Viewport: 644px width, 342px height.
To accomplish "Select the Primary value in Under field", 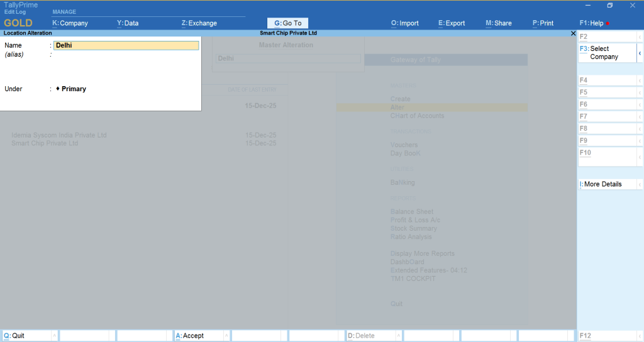I will click(74, 89).
